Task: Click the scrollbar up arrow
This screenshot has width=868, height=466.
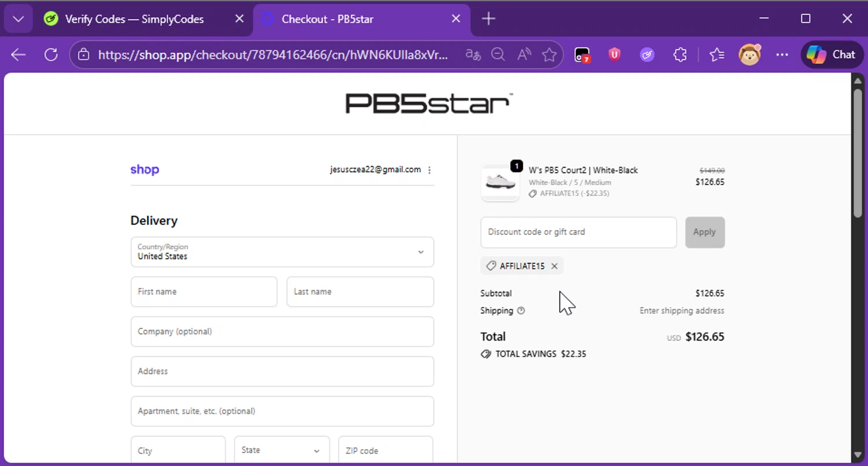Action: click(858, 80)
